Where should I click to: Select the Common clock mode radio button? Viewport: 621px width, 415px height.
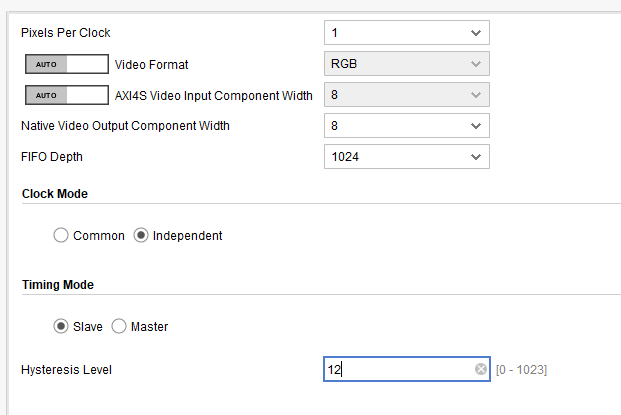(61, 235)
